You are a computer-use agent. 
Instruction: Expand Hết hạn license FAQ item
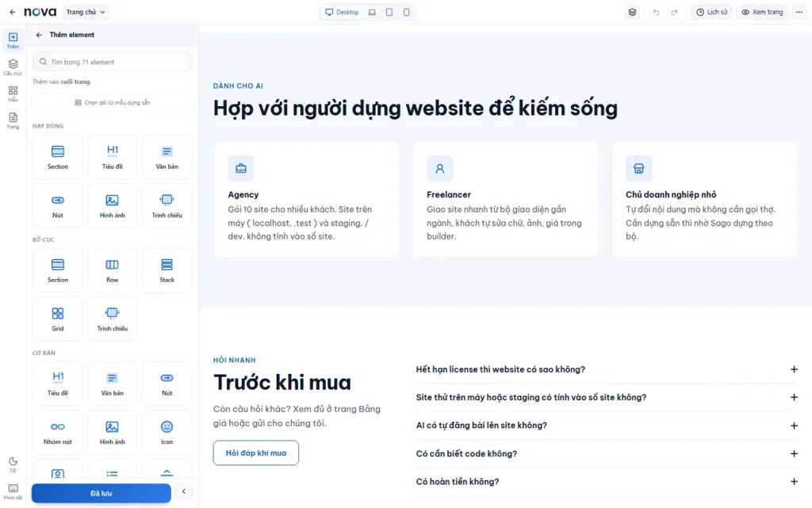click(607, 369)
